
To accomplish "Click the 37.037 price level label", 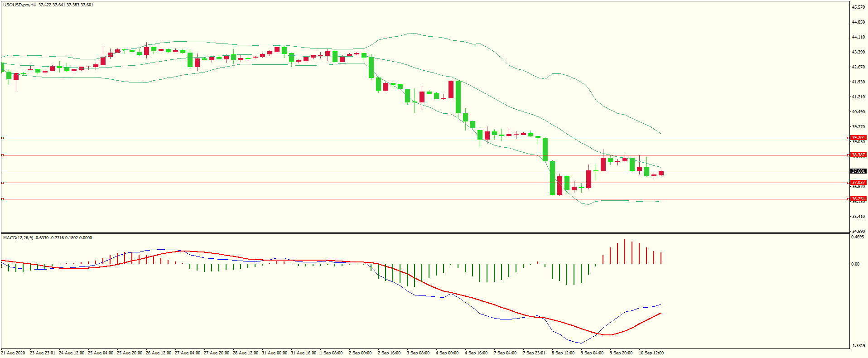I will coord(858,183).
